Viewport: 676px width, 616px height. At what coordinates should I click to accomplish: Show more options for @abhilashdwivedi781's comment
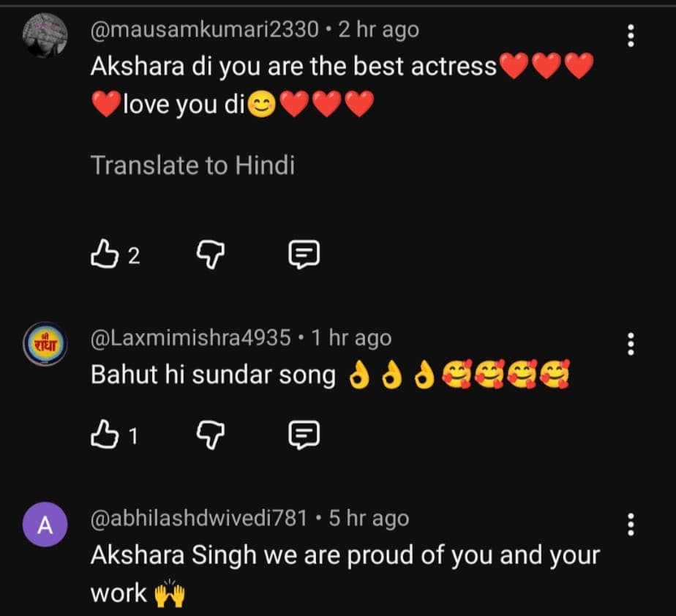[631, 524]
